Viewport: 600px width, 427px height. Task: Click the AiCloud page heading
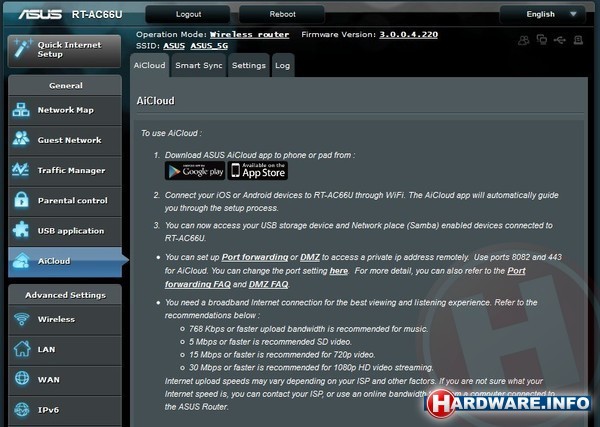(155, 101)
